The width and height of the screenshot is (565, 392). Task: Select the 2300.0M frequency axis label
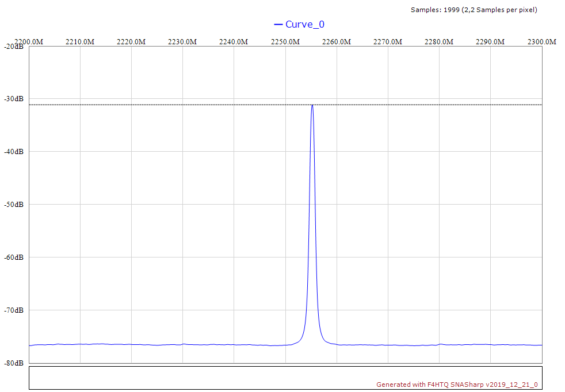(541, 42)
